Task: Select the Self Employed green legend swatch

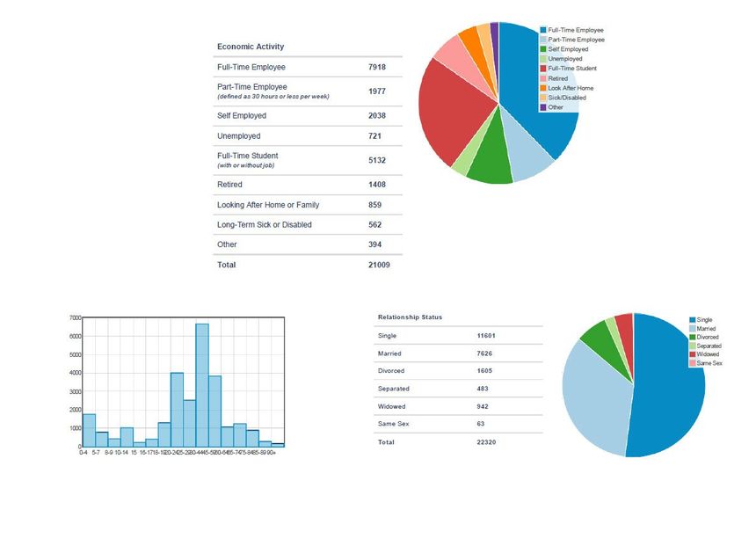Action: click(543, 50)
